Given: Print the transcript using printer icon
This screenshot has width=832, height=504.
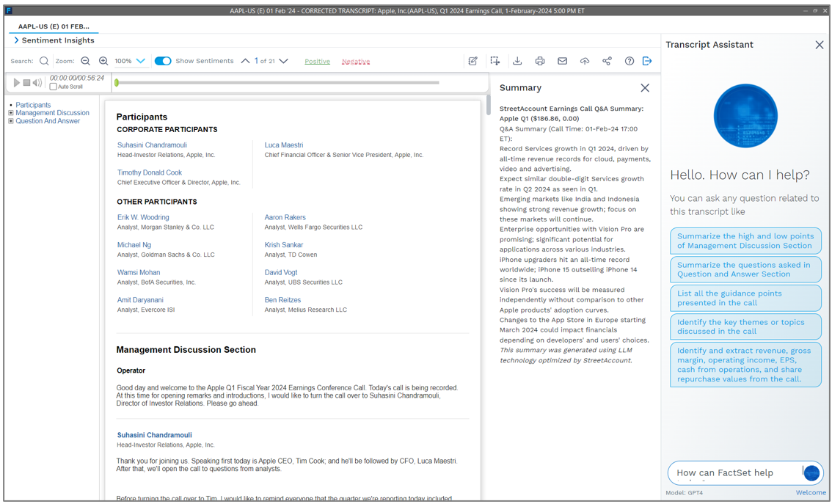Looking at the screenshot, I should pyautogui.click(x=540, y=62).
